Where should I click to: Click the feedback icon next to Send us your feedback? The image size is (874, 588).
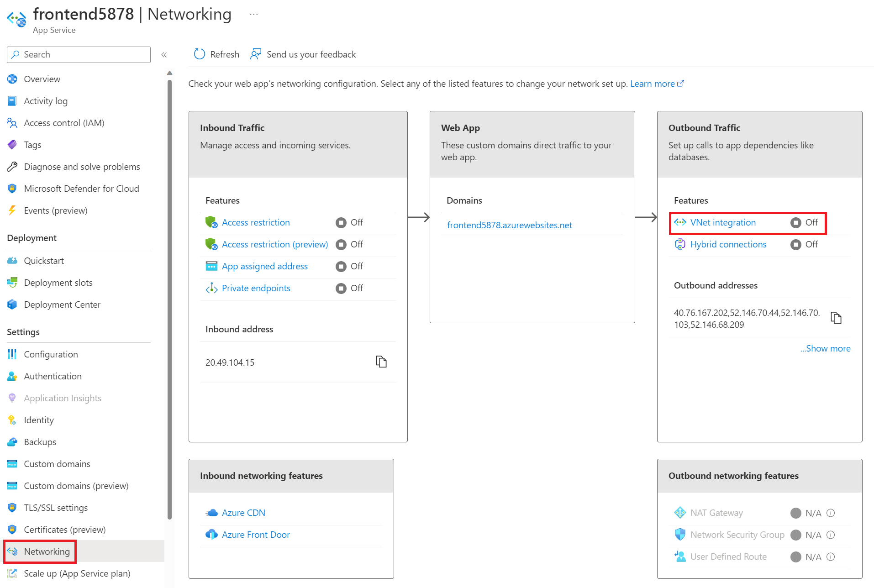256,54
